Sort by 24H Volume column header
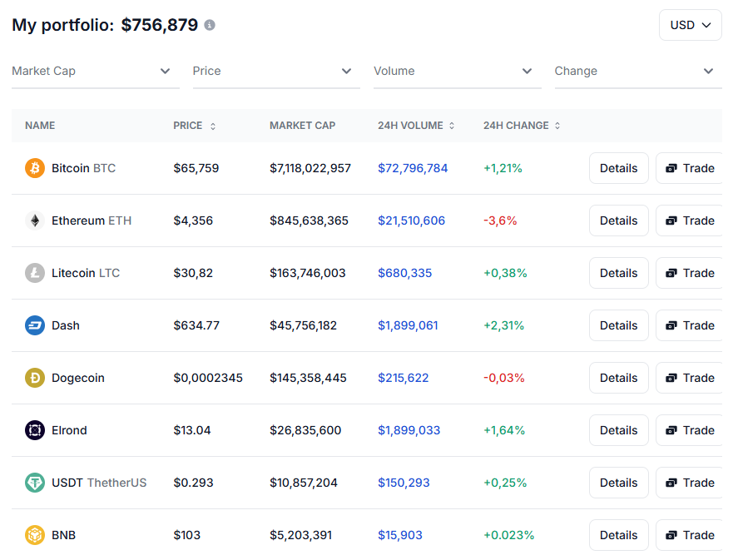The height and width of the screenshot is (560, 738). coord(416,126)
